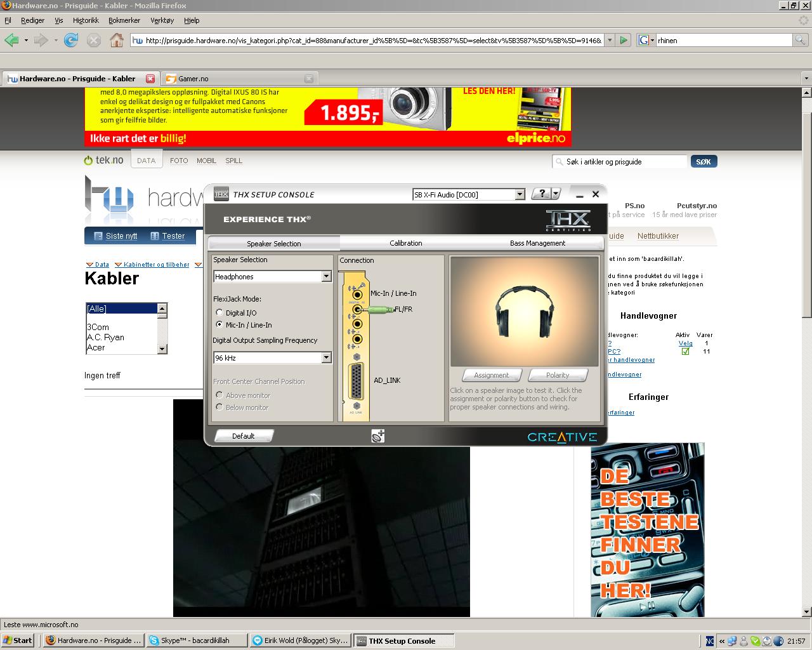The height and width of the screenshot is (650, 812).
Task: Click the language NO indicator in taskbar
Action: pos(710,641)
